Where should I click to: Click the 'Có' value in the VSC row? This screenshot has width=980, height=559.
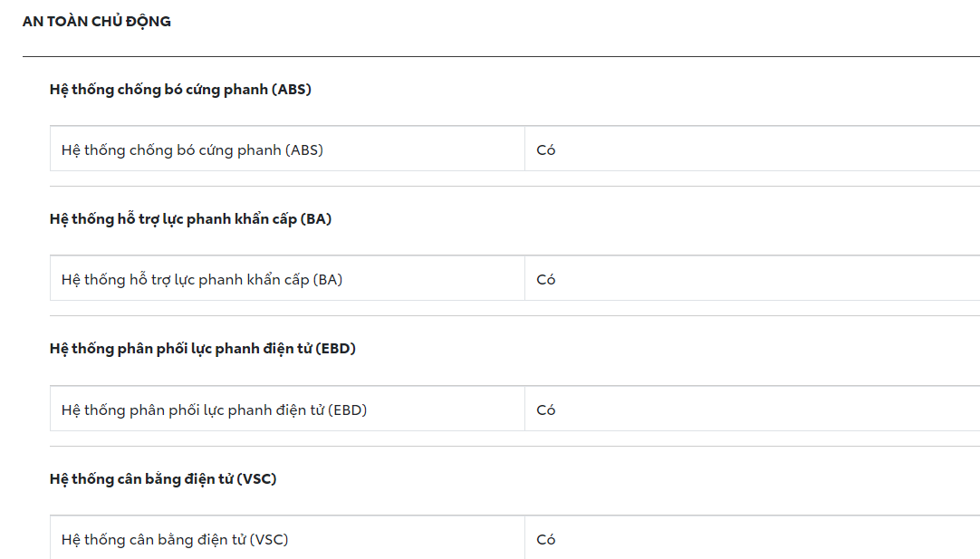pos(545,540)
